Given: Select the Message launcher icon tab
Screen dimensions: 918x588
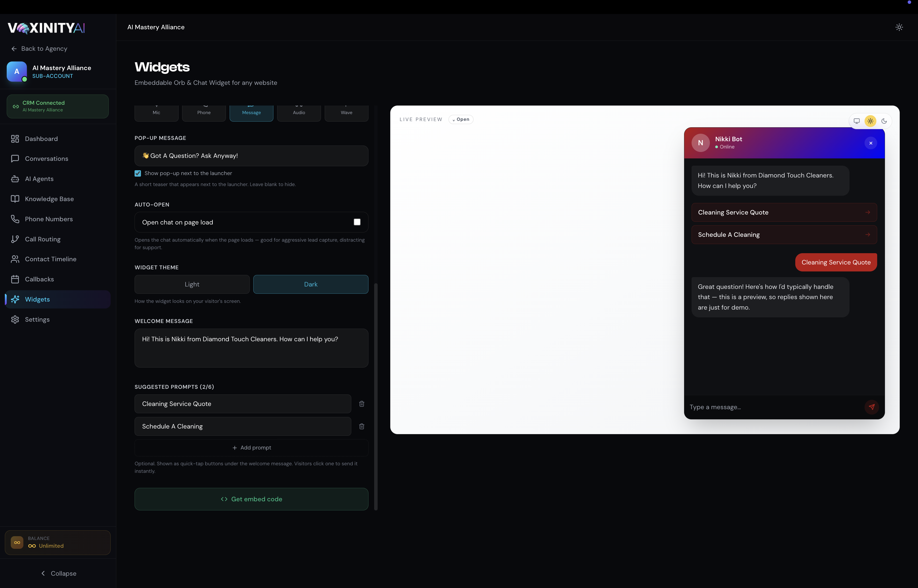Looking at the screenshot, I should pos(251,113).
